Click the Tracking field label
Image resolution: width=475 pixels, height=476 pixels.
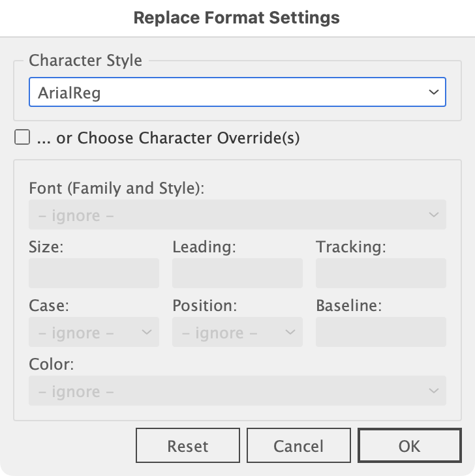pyautogui.click(x=351, y=247)
